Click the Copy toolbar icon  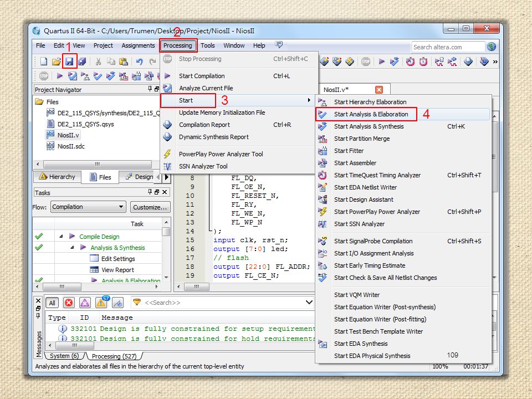click(x=111, y=62)
